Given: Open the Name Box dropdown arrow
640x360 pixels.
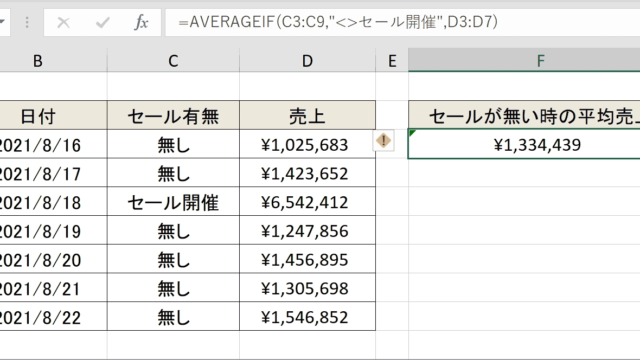Looking at the screenshot, I should coord(2,22).
